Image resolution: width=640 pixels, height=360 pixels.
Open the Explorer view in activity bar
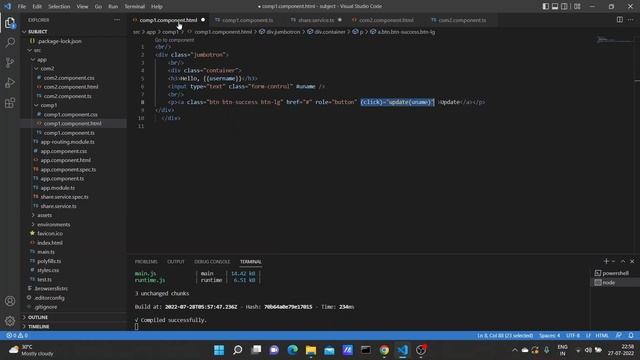click(x=10, y=23)
